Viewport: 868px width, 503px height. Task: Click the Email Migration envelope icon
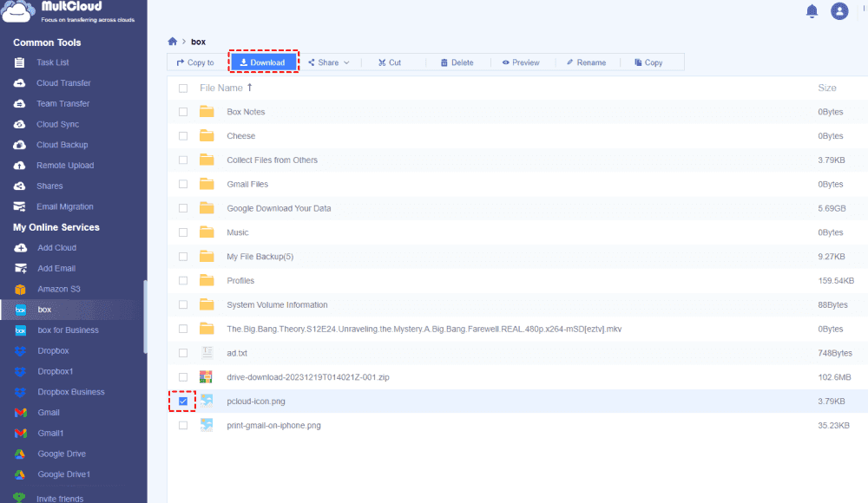click(x=19, y=207)
